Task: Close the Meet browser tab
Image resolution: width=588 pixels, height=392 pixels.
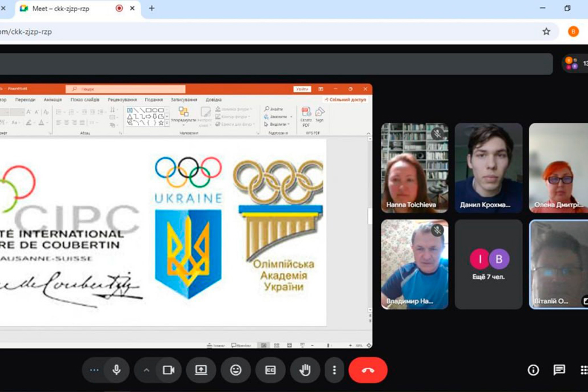Action: tap(133, 8)
